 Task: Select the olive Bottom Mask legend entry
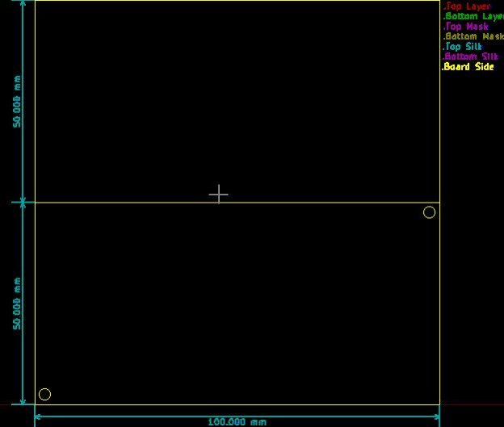click(472, 36)
